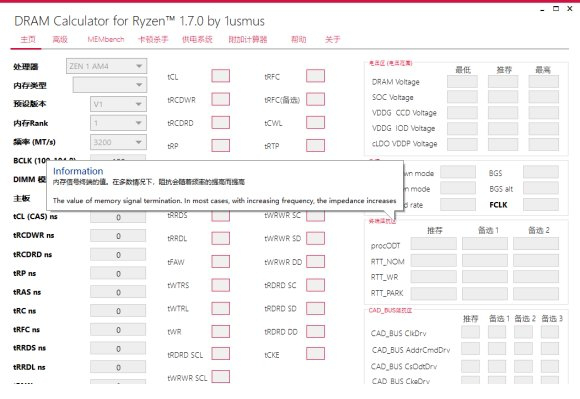
Task: Click the CAD_BUS CsOdtDrv 备选 3 field
Action: pyautogui.click(x=550, y=365)
